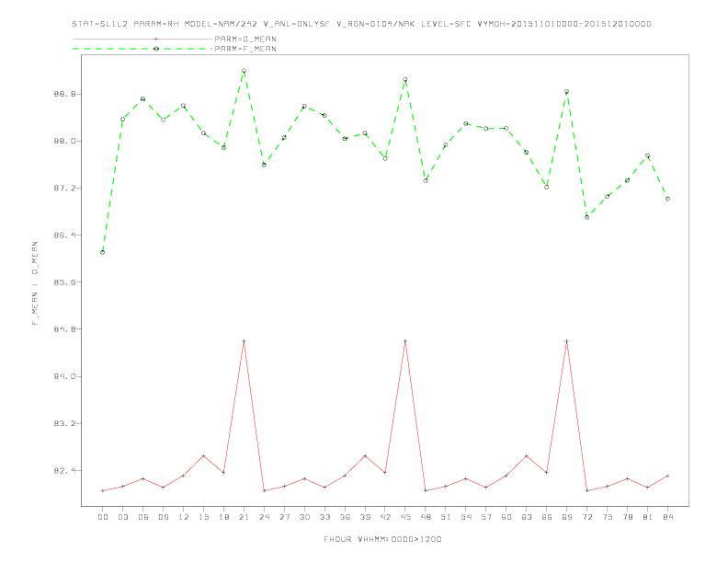
Task: Click the 36 forecast hour tick label
Action: (x=345, y=517)
